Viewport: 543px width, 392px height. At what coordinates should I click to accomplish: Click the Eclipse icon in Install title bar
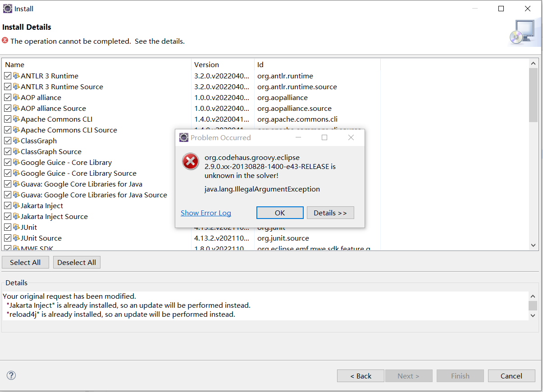[8, 9]
